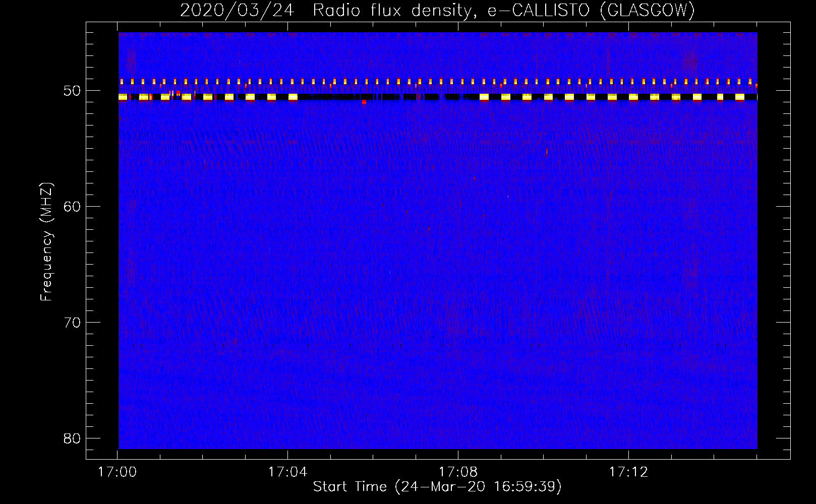Screen dimensions: 816x504
Task: Click the 17:04 time tick label
Action: [x=287, y=472]
